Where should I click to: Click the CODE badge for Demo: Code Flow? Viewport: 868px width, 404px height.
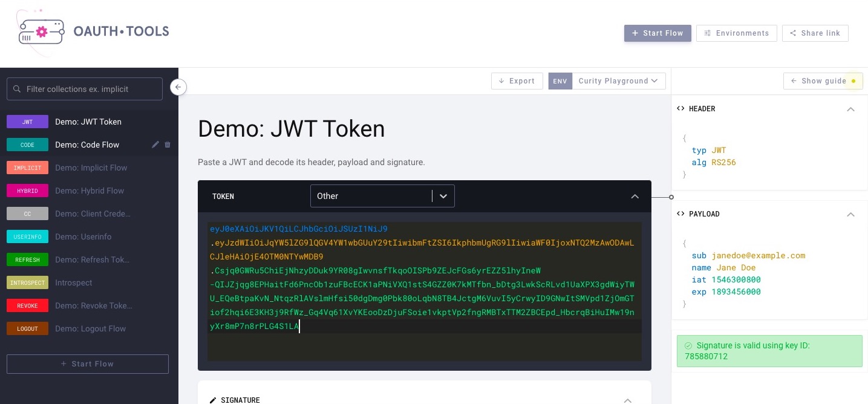(x=27, y=145)
